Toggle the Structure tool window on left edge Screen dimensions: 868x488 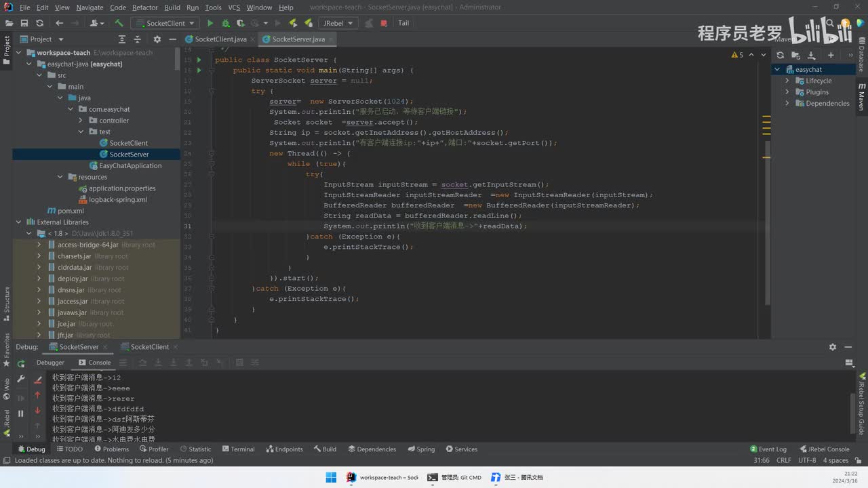pos(7,304)
